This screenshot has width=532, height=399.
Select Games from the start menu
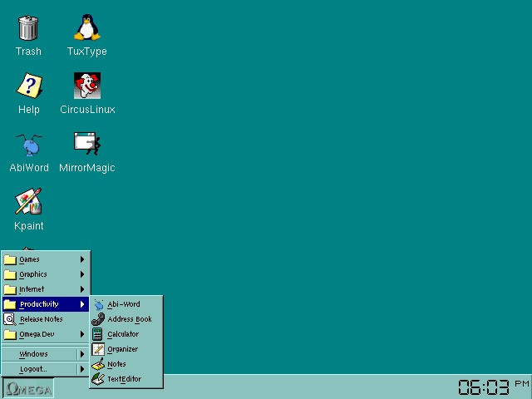click(46, 259)
